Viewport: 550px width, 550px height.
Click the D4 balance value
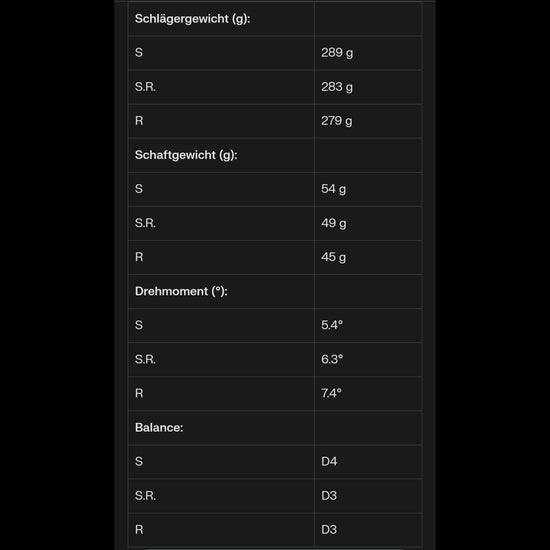click(x=329, y=462)
